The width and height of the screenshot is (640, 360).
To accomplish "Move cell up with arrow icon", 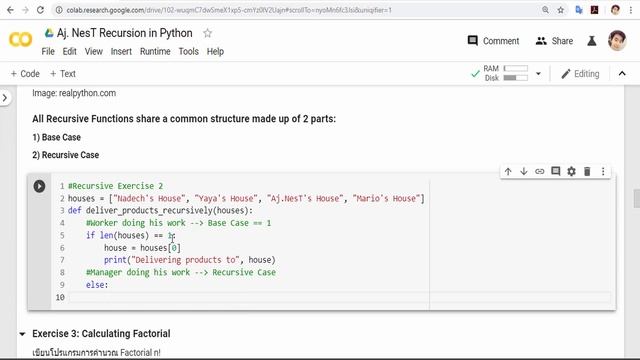I will click(x=508, y=171).
